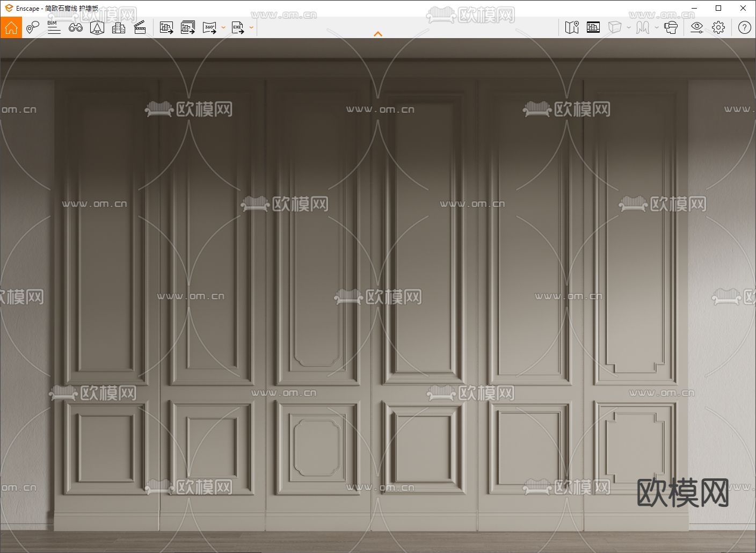Enable the VR headset mode
756x553 pixels.
[671, 27]
